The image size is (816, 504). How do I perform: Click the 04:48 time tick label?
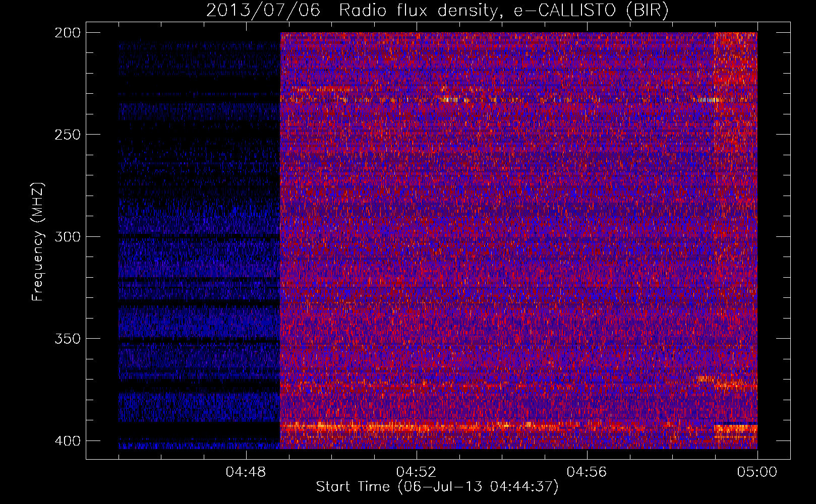[x=246, y=472]
